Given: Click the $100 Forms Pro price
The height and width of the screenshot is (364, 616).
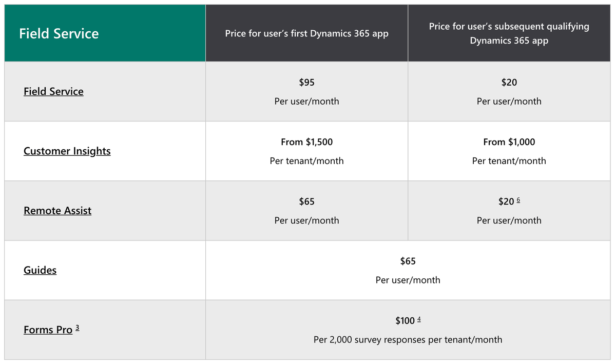Looking at the screenshot, I should point(405,321).
